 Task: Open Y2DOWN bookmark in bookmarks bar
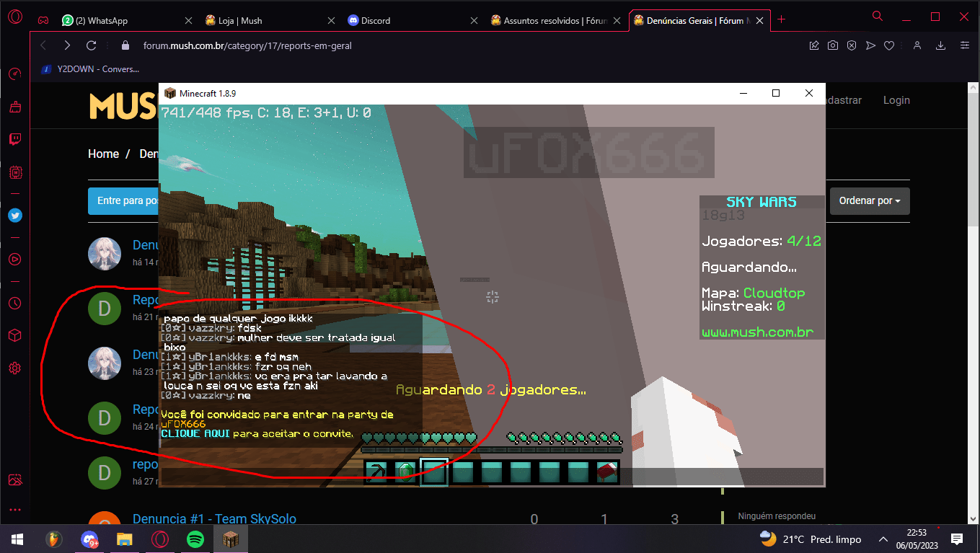point(89,69)
